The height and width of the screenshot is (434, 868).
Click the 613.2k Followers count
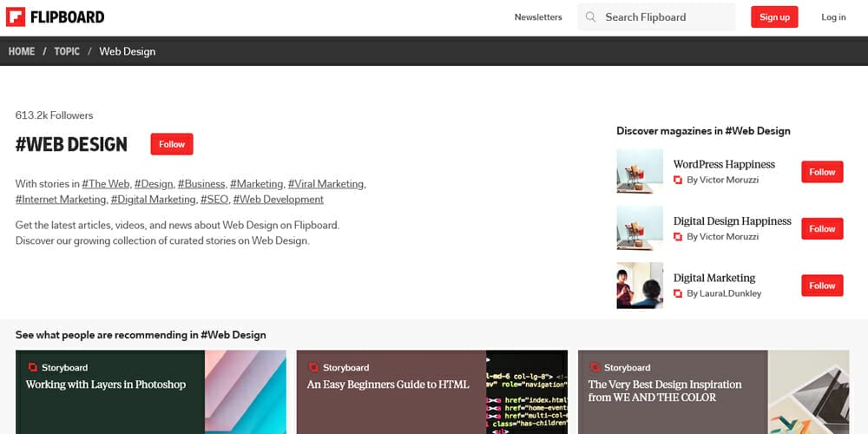tap(54, 115)
